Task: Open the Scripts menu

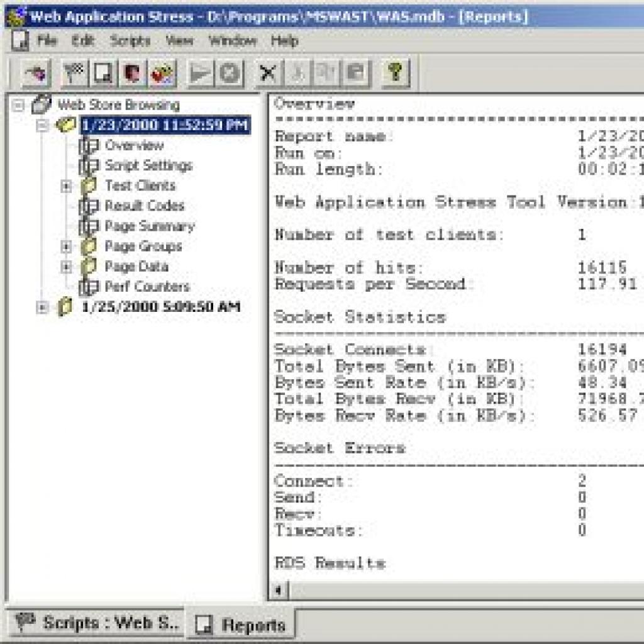Action: point(130,41)
